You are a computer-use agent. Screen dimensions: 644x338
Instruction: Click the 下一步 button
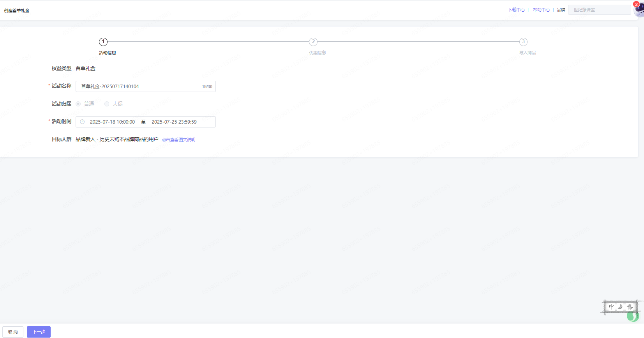pyautogui.click(x=39, y=332)
